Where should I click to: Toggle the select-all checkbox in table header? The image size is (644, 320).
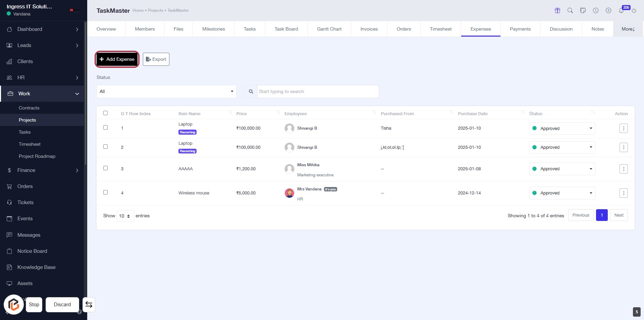click(x=106, y=113)
